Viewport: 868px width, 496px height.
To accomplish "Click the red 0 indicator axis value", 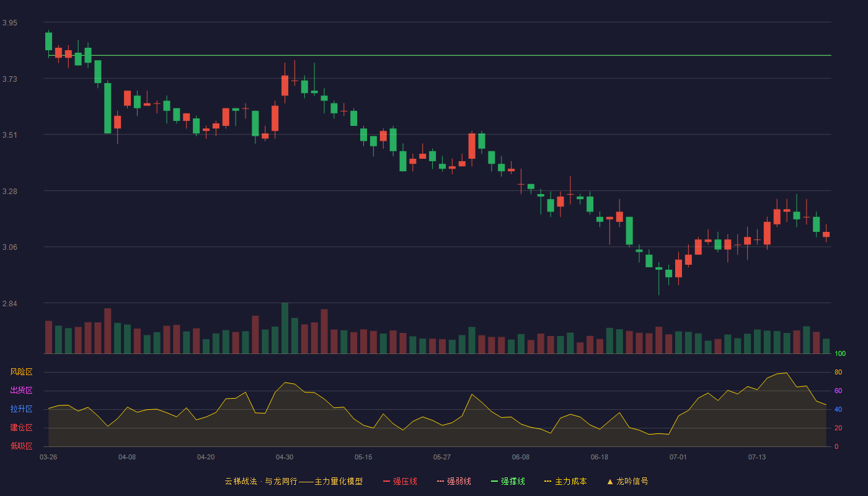I will point(836,446).
